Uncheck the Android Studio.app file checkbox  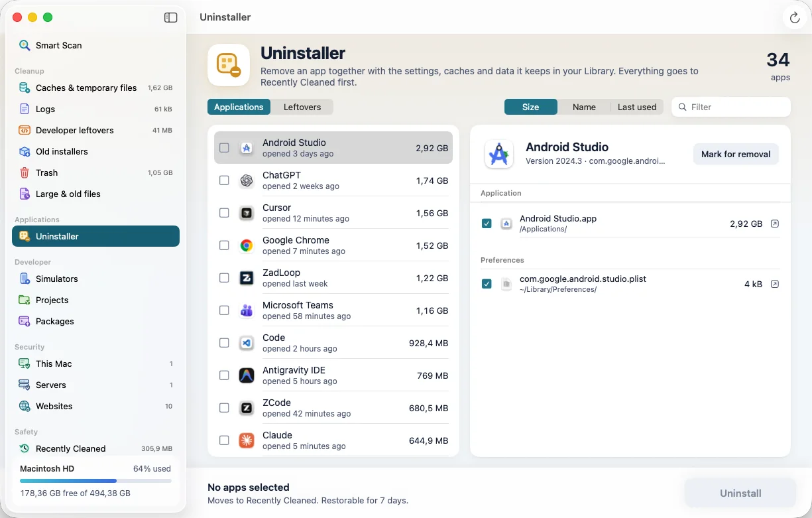point(487,224)
